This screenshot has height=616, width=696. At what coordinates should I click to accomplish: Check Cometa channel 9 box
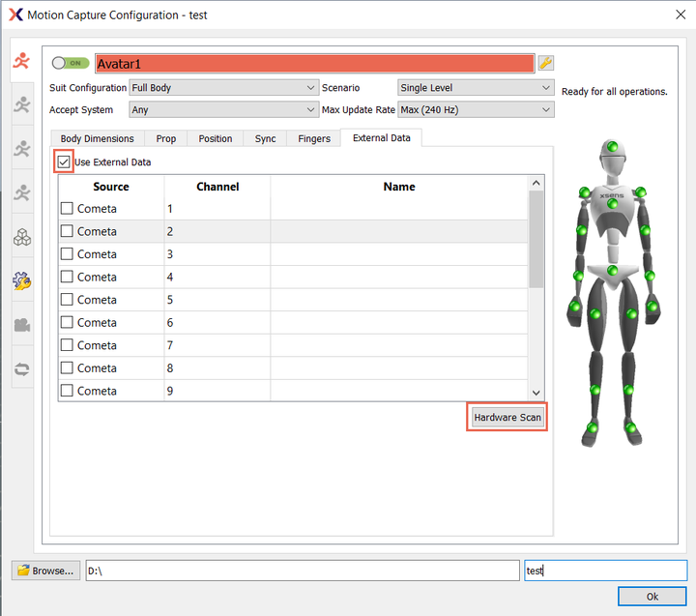coord(67,391)
